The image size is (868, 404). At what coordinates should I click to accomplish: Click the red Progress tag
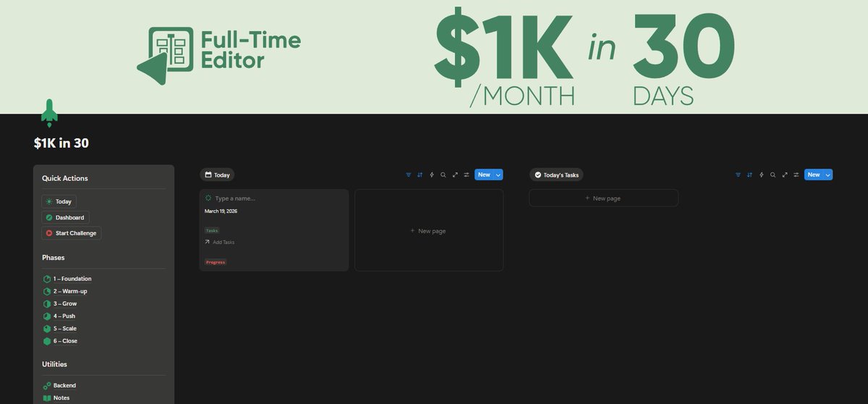[216, 262]
